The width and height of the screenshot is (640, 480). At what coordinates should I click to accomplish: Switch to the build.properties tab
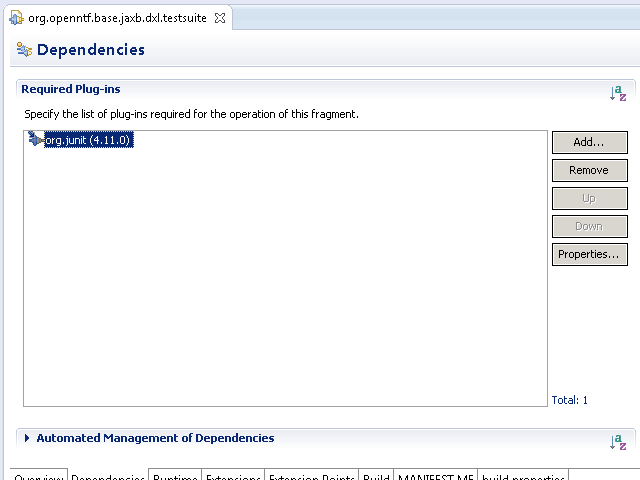[x=525, y=477]
